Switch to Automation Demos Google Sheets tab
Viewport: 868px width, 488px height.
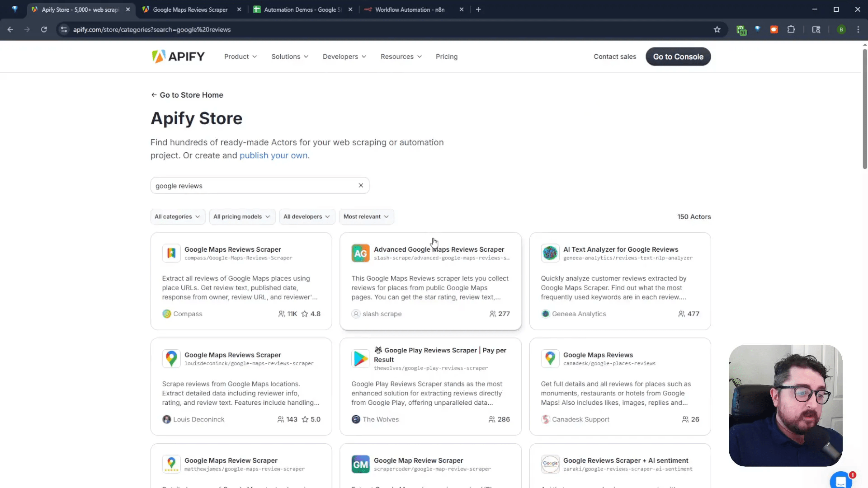pos(303,9)
